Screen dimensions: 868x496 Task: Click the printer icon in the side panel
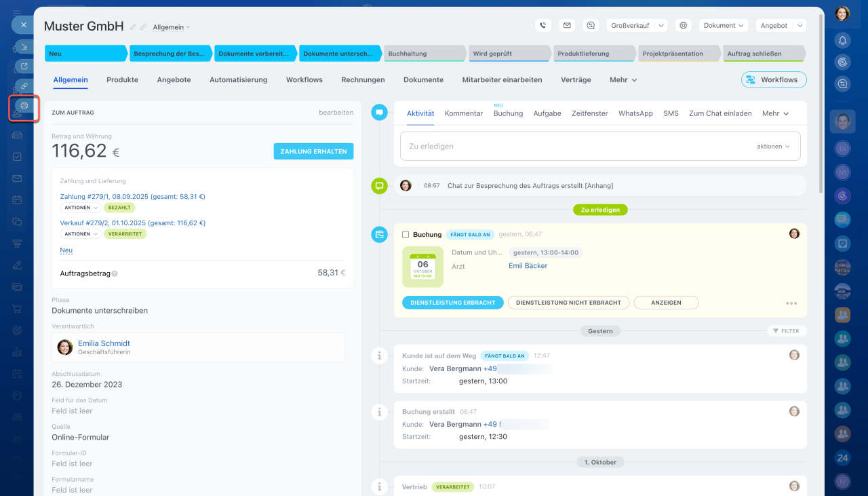[24, 106]
